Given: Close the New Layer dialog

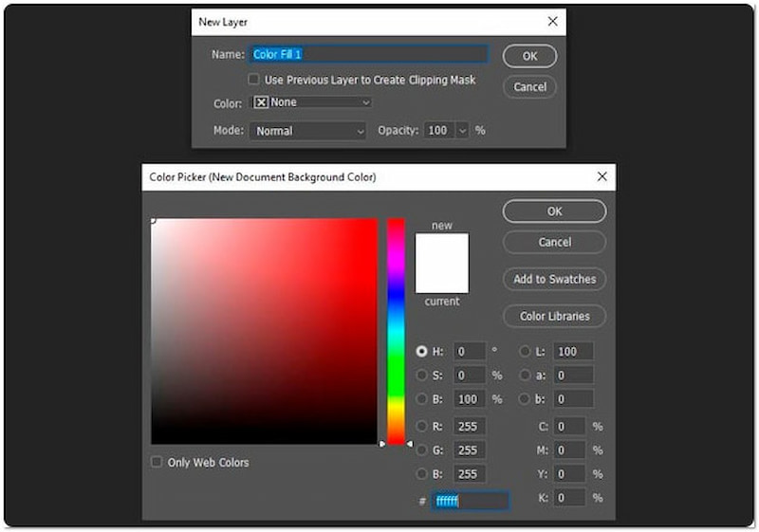Looking at the screenshot, I should tap(552, 22).
